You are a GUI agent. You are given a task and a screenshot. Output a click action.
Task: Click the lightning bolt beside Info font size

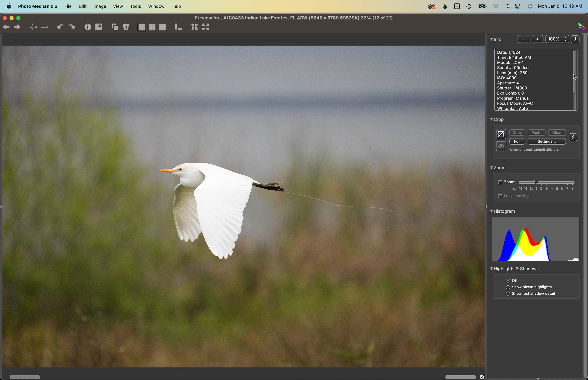pyautogui.click(x=575, y=39)
